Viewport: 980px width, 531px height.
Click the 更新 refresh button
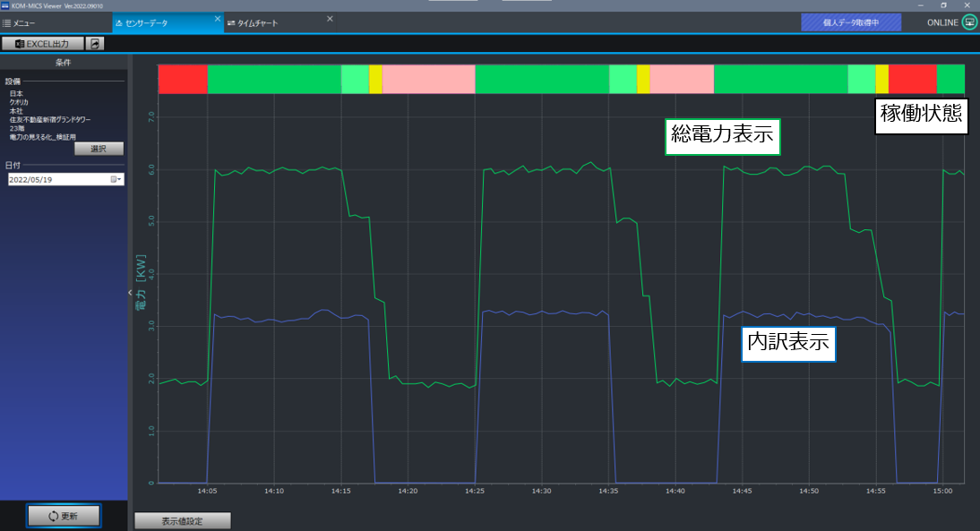pyautogui.click(x=64, y=516)
